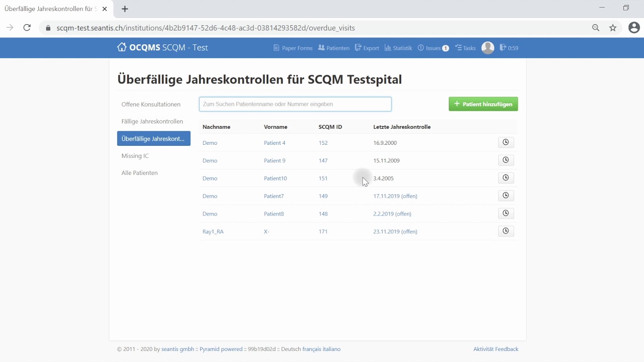Click the date 15.11.2009
Viewport: 644px width, 362px height.
[386, 161]
